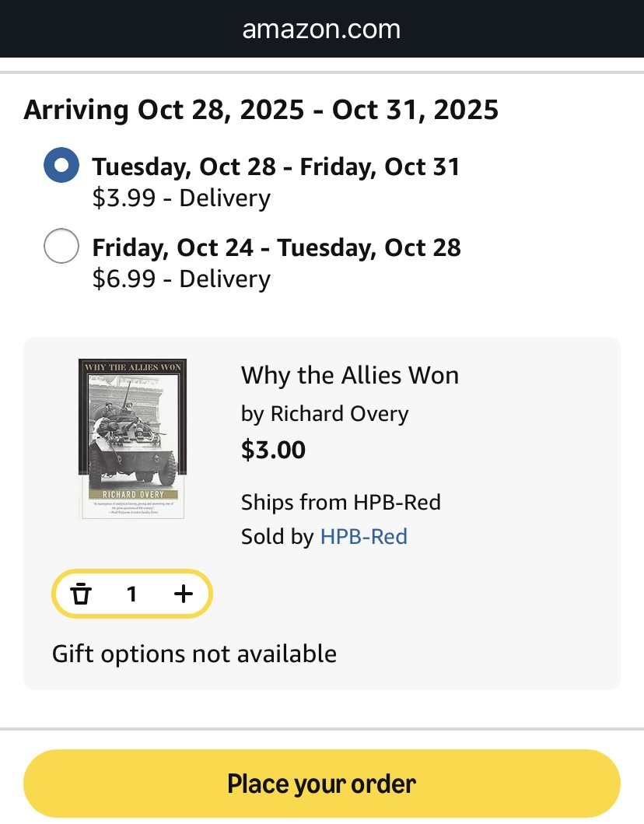
Task: Click the "Arriving Oct 28, 2025" heading
Action: [x=261, y=110]
